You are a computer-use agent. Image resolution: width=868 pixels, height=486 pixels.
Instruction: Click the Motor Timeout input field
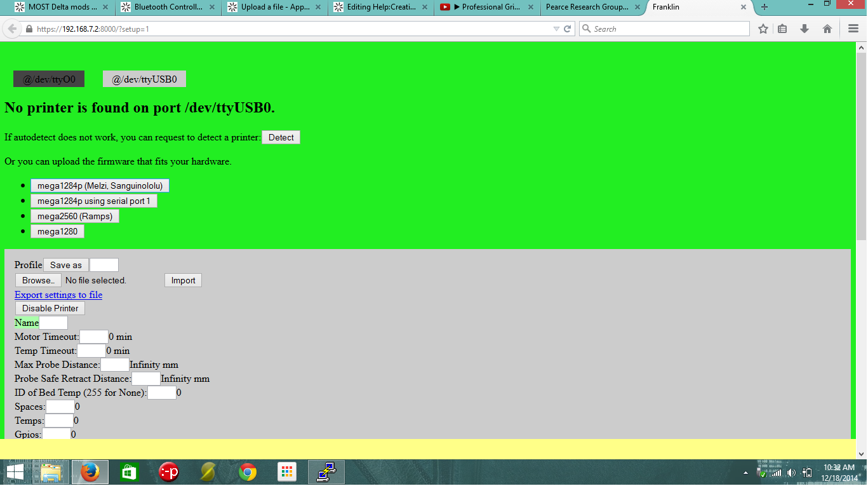coord(93,337)
